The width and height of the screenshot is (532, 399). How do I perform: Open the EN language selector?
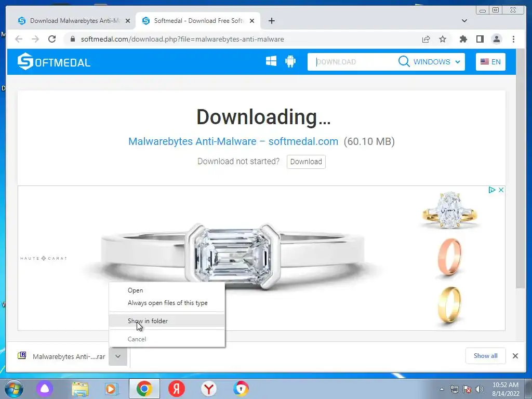pos(490,62)
